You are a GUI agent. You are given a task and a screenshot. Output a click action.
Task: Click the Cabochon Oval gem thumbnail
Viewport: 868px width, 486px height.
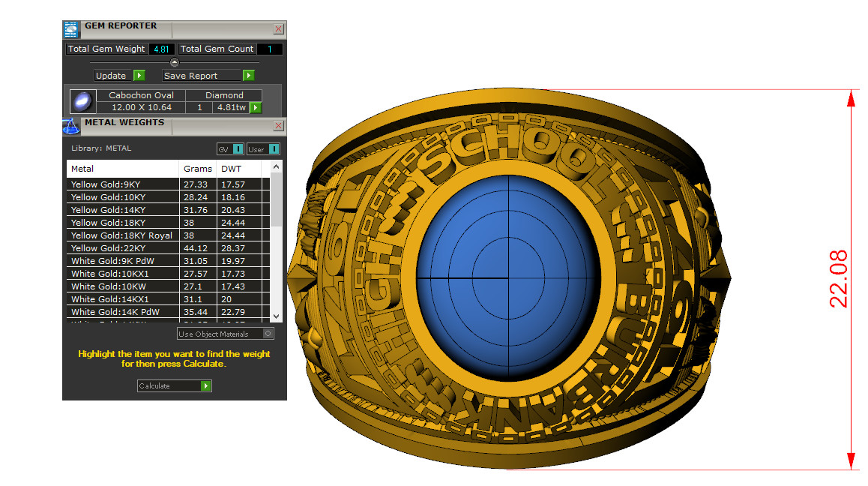(82, 101)
